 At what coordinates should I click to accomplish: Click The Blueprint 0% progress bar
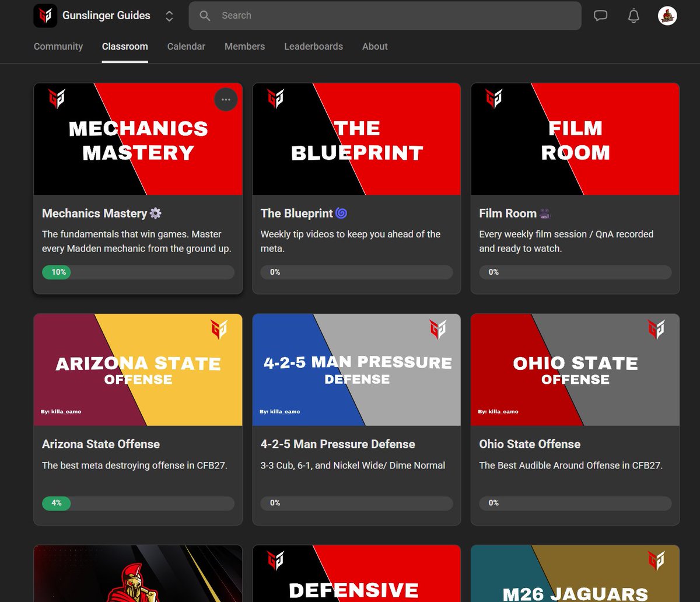tap(356, 272)
